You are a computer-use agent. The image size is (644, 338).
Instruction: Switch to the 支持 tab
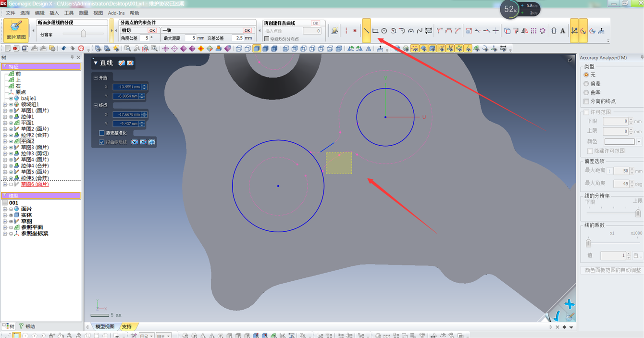point(126,326)
